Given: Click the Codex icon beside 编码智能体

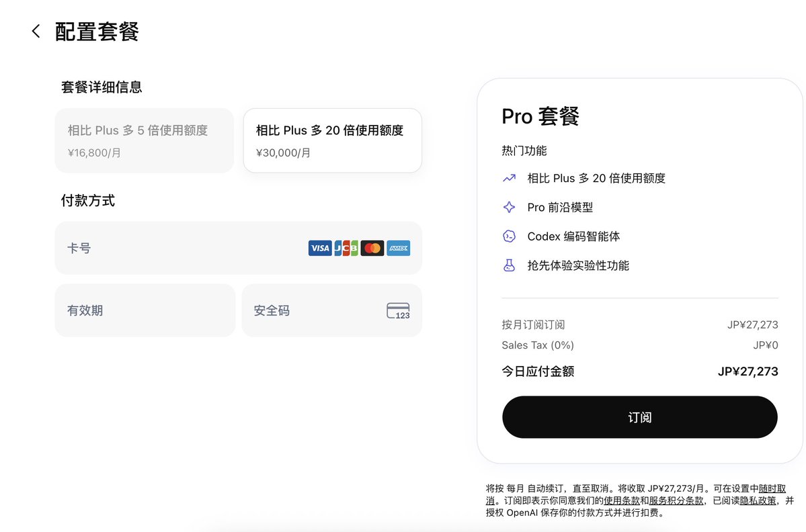Looking at the screenshot, I should click(x=509, y=236).
